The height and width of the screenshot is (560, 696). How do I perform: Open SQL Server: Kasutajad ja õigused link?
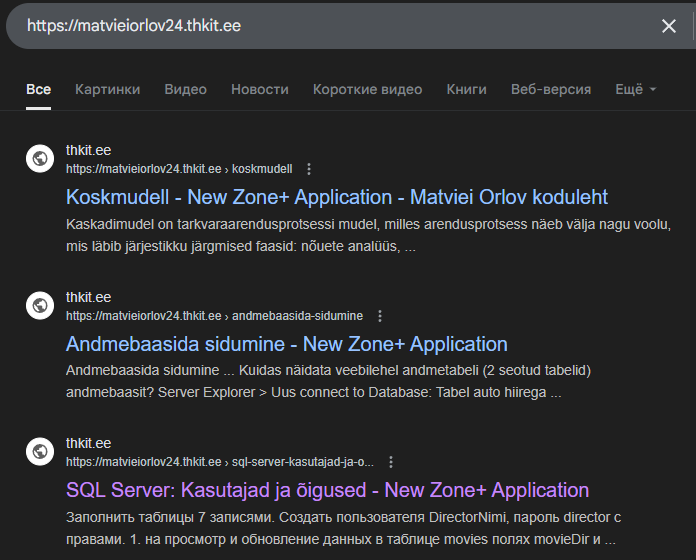pyautogui.click(x=327, y=490)
